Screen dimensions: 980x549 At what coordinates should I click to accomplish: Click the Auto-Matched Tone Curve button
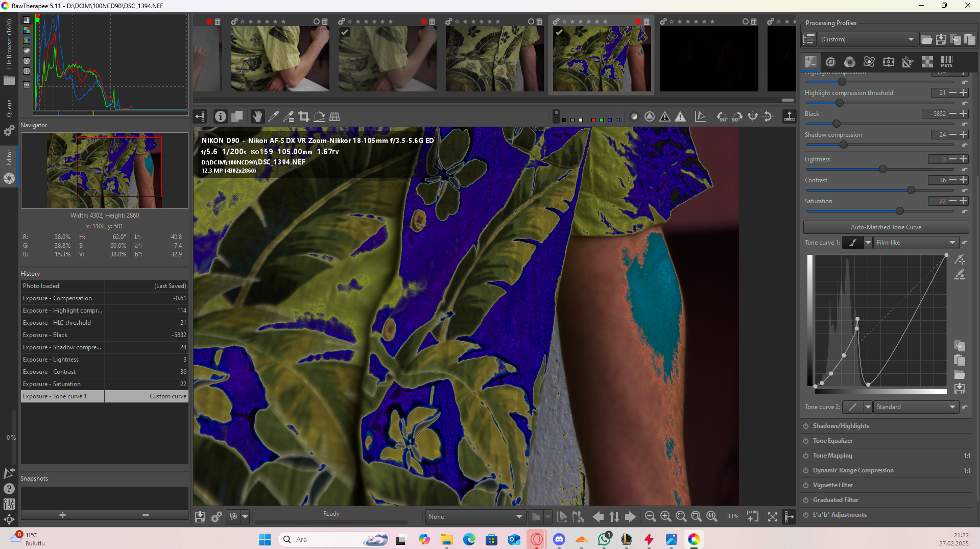click(x=886, y=227)
